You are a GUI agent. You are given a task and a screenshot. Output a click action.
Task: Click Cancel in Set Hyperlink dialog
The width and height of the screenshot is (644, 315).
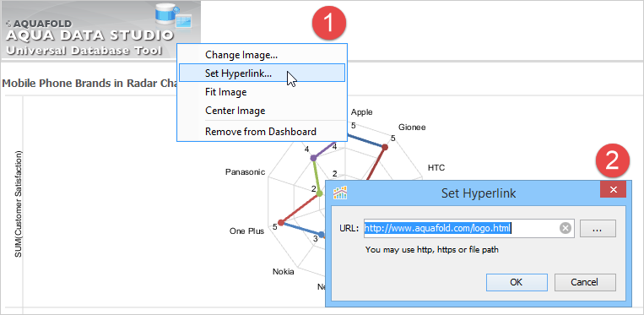585,283
